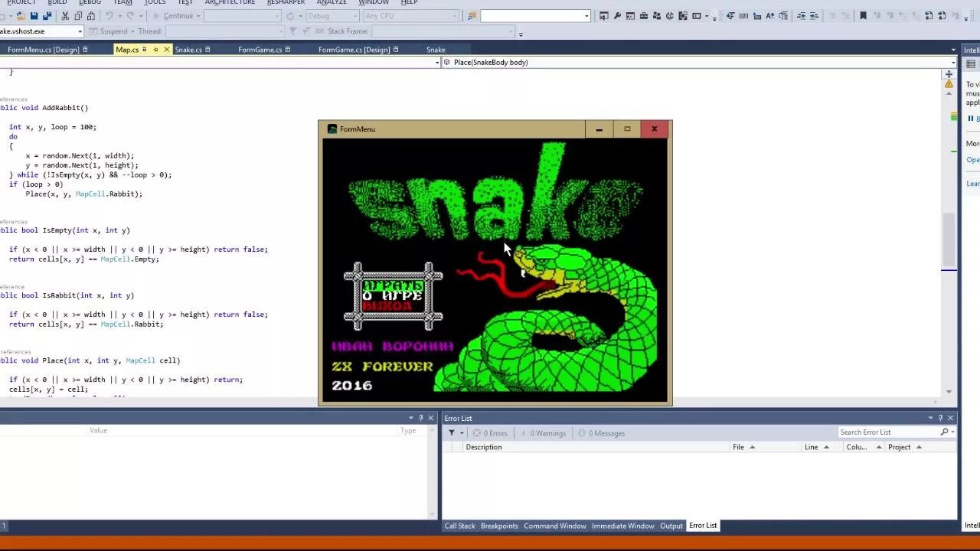Click ИГРАТЬ menu item in the Snake game
This screenshot has height=551, width=980.
coord(393,285)
